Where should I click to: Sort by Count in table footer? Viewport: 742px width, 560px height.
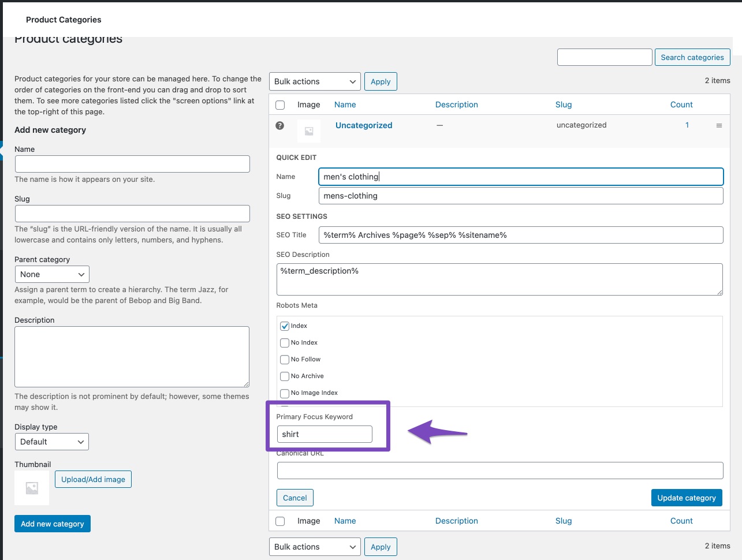[681, 521]
